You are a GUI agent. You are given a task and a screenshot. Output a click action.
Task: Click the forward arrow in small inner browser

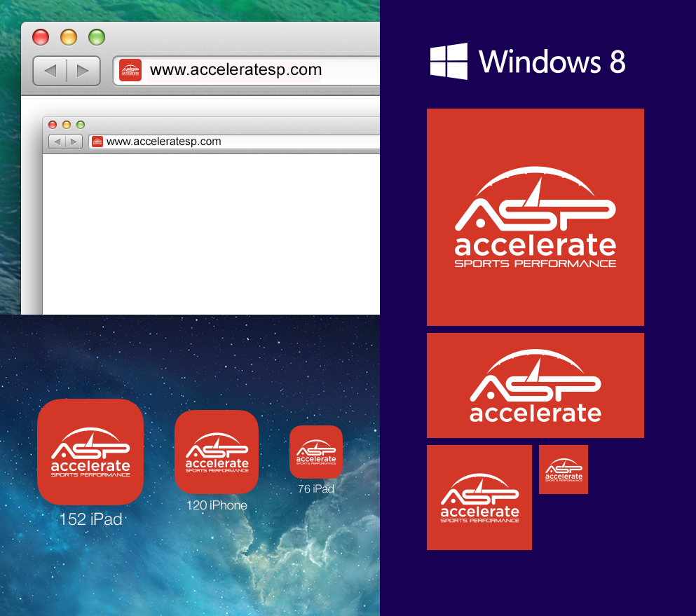[74, 142]
